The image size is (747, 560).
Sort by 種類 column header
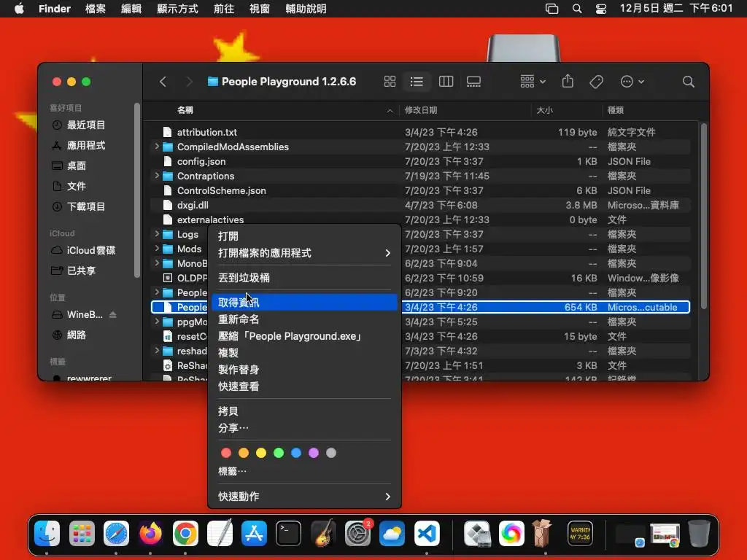click(x=616, y=110)
